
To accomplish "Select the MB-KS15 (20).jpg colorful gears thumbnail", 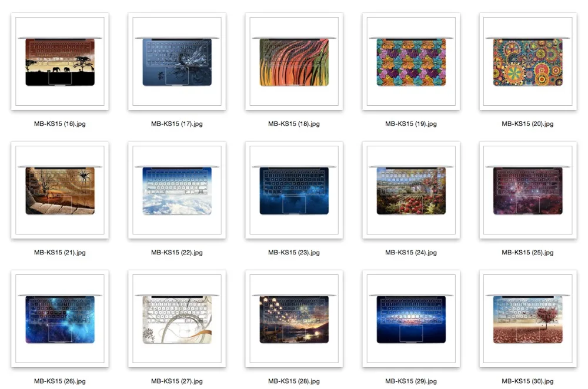I will (x=528, y=62).
